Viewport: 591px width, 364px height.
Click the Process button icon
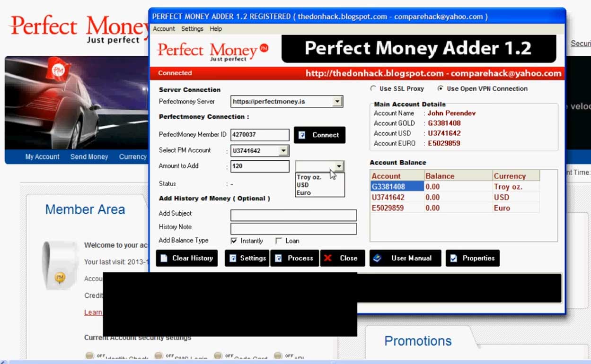point(278,258)
